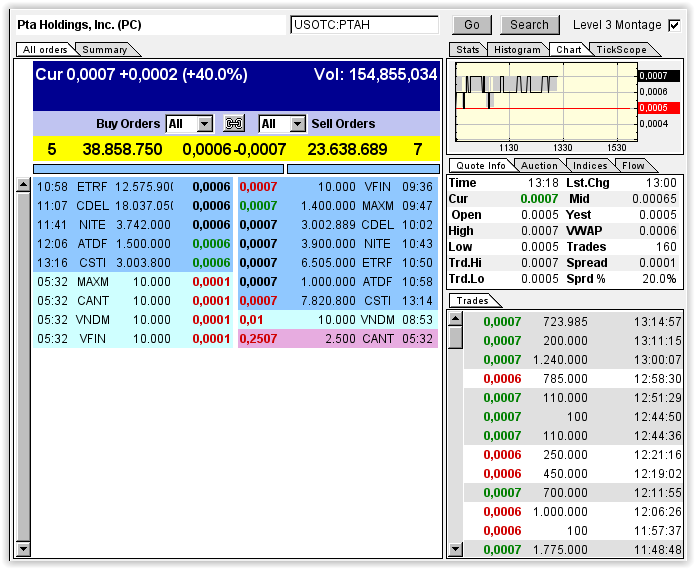695x569 pixels.
Task: Click the USOTC:PTAH symbol input field
Action: pos(364,25)
